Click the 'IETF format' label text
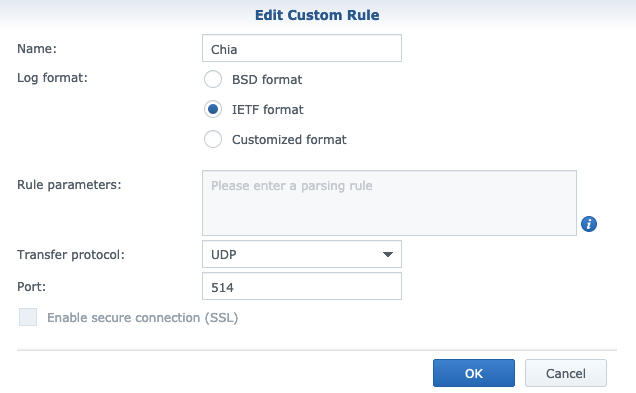636x393 pixels. click(268, 110)
